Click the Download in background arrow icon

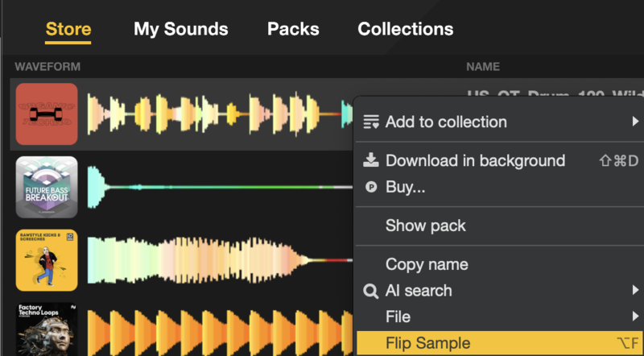(x=371, y=160)
